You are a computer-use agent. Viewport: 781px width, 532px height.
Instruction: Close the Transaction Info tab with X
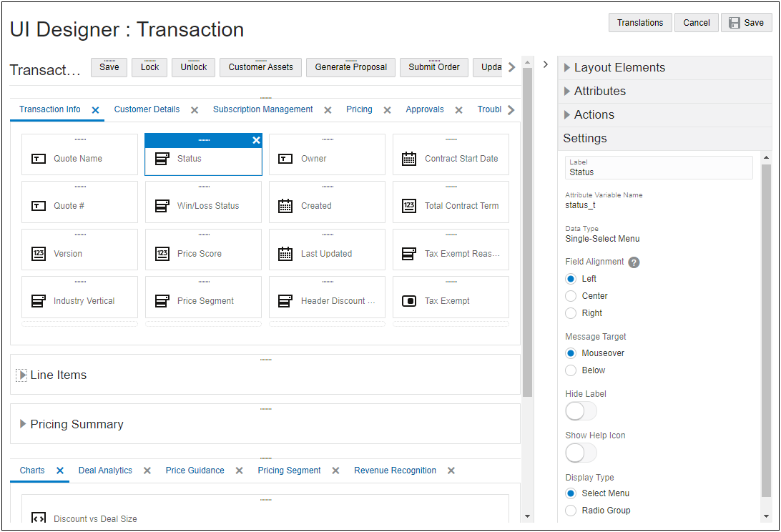click(96, 110)
